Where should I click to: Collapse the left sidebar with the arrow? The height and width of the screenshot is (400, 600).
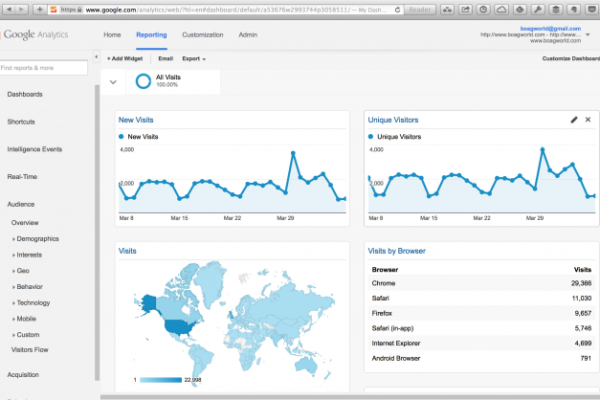[96, 57]
